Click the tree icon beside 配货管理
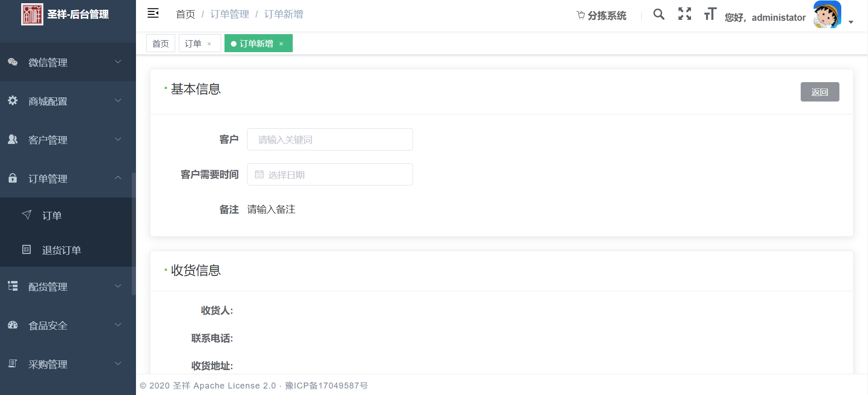The image size is (868, 395). pyautogui.click(x=13, y=286)
